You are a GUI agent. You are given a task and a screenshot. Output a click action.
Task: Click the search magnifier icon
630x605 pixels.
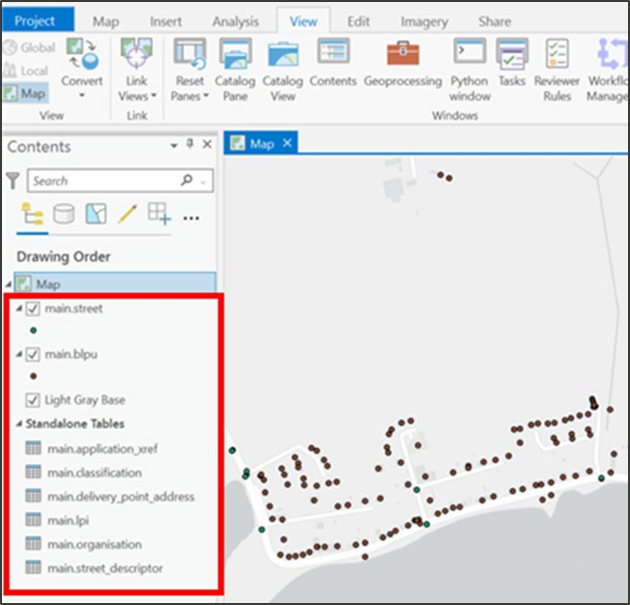[x=187, y=180]
